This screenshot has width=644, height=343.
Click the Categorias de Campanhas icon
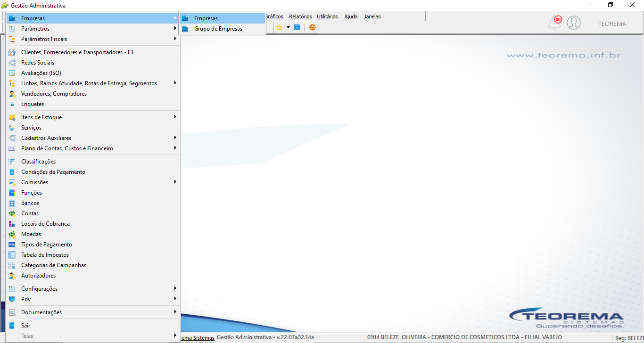[x=12, y=265]
